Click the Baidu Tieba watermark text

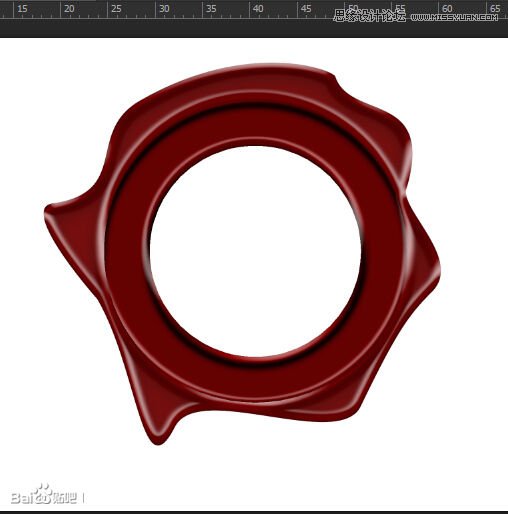point(44,495)
